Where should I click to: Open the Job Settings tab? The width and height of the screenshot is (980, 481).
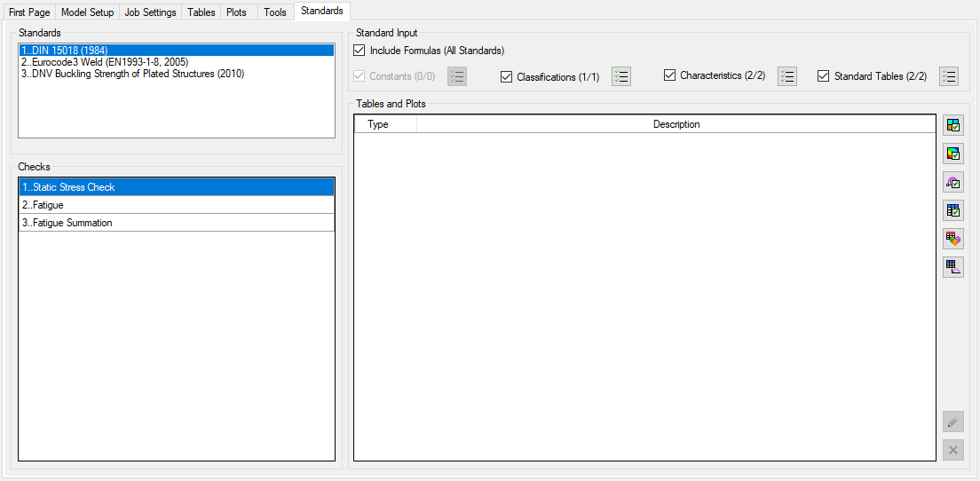(x=150, y=12)
